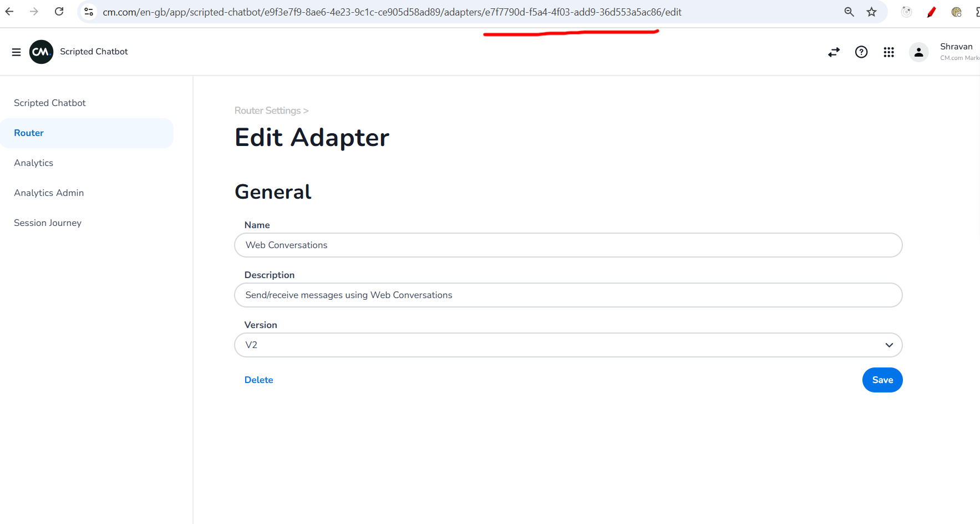The height and width of the screenshot is (524, 980).
Task: Click the Delete link
Action: pos(259,380)
